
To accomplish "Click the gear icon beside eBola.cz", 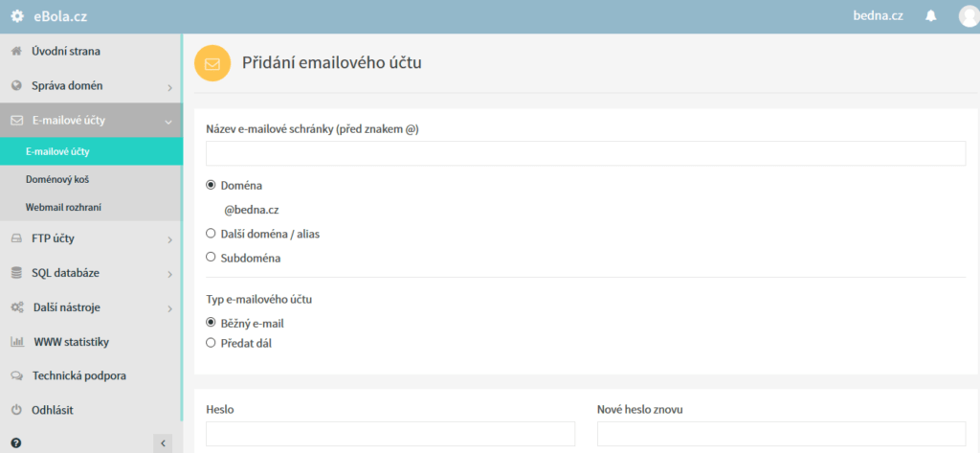I will pos(17,16).
